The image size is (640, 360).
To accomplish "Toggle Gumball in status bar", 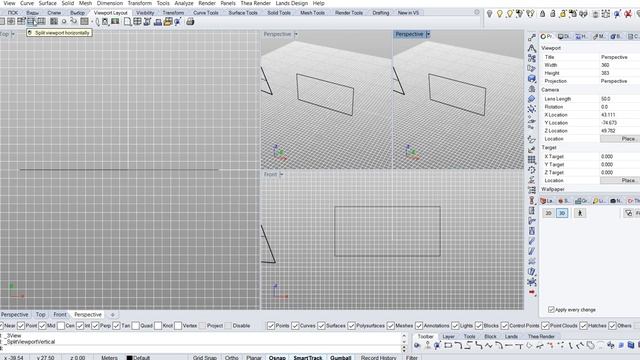I will pyautogui.click(x=340, y=358).
